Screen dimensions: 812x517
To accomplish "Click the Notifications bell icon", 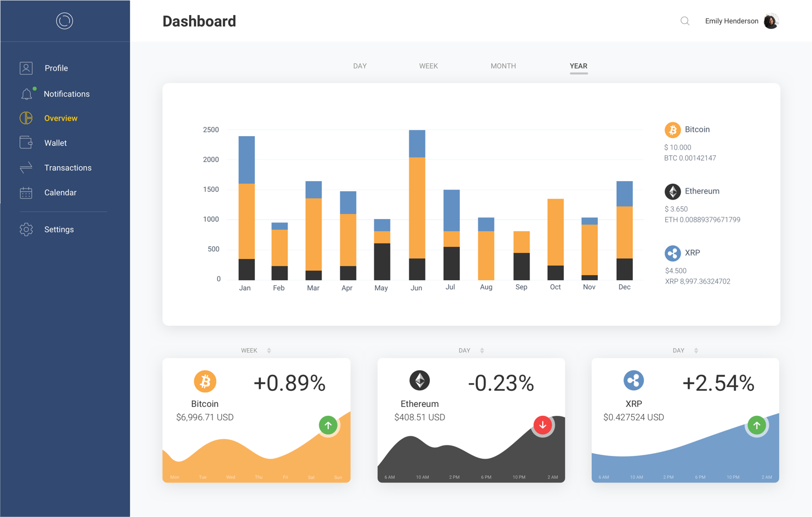I will tap(26, 93).
